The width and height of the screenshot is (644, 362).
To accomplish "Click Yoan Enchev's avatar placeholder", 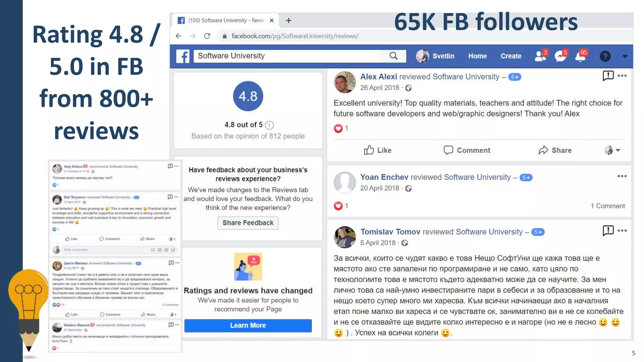I will coord(345,183).
